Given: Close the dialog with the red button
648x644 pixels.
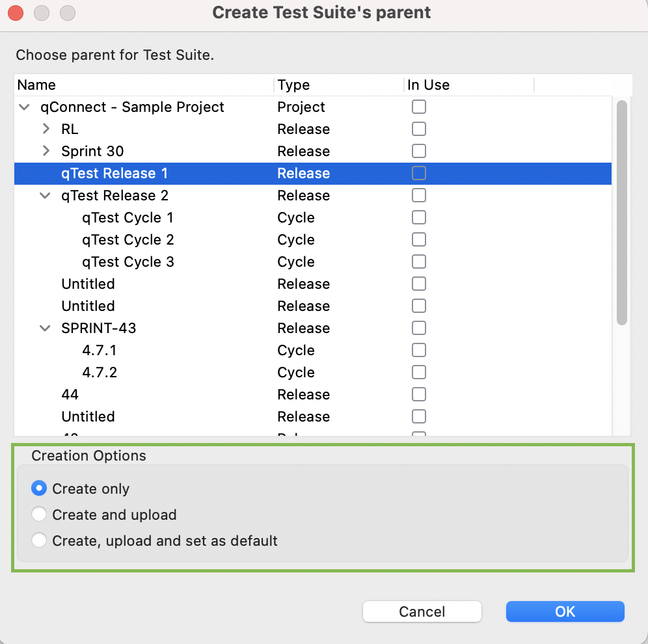Looking at the screenshot, I should (16, 12).
